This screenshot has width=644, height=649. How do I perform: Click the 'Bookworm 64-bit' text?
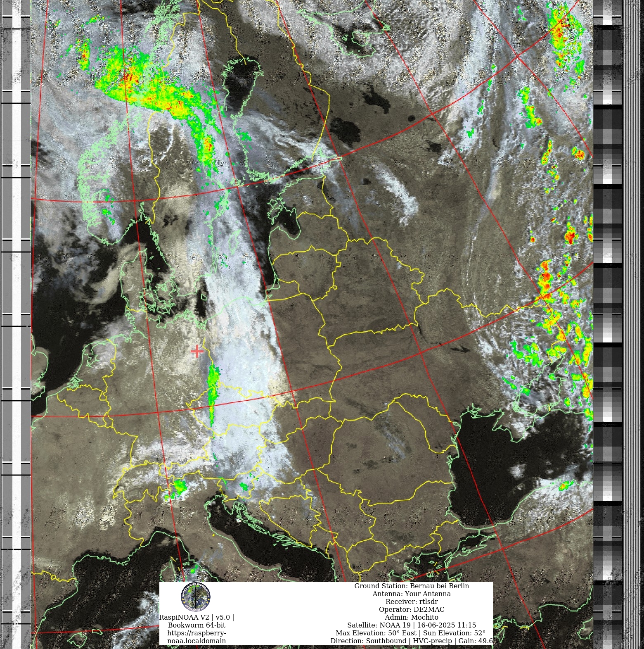(x=197, y=625)
